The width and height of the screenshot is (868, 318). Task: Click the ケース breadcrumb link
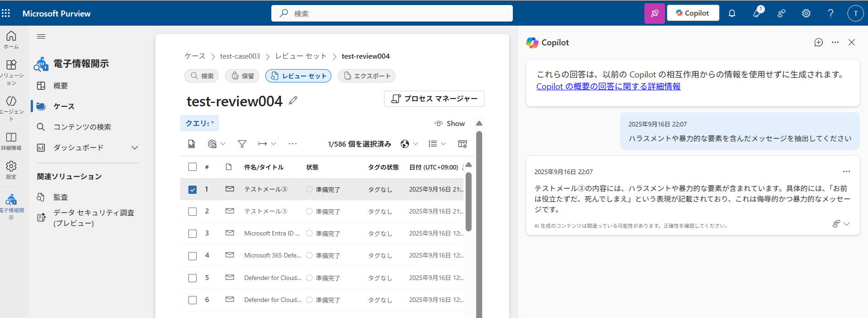(195, 56)
